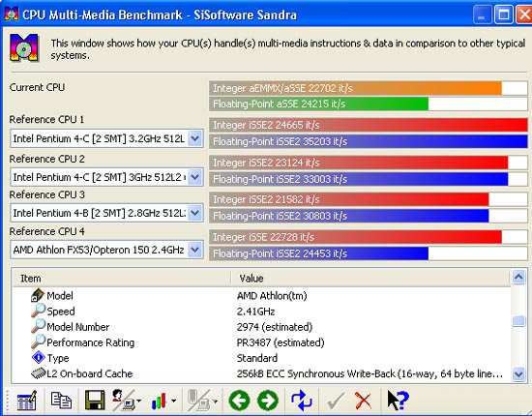532x416 pixels.
Task: Click the context help cursor icon
Action: click(x=398, y=401)
